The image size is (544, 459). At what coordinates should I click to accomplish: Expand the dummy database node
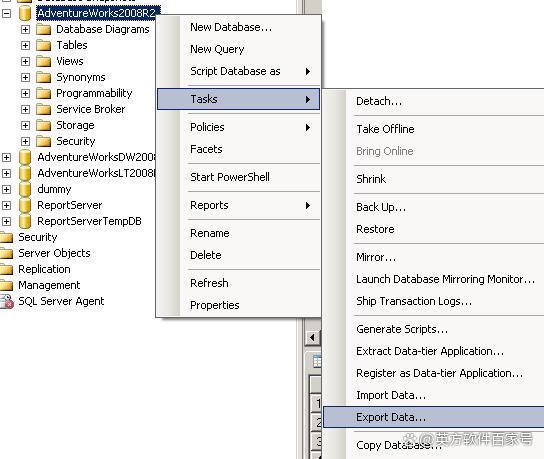(7, 189)
